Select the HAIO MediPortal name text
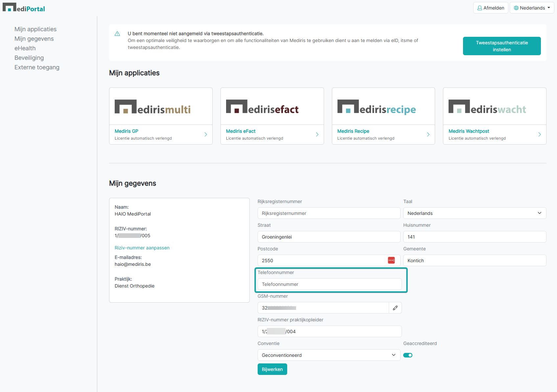 click(x=133, y=214)
